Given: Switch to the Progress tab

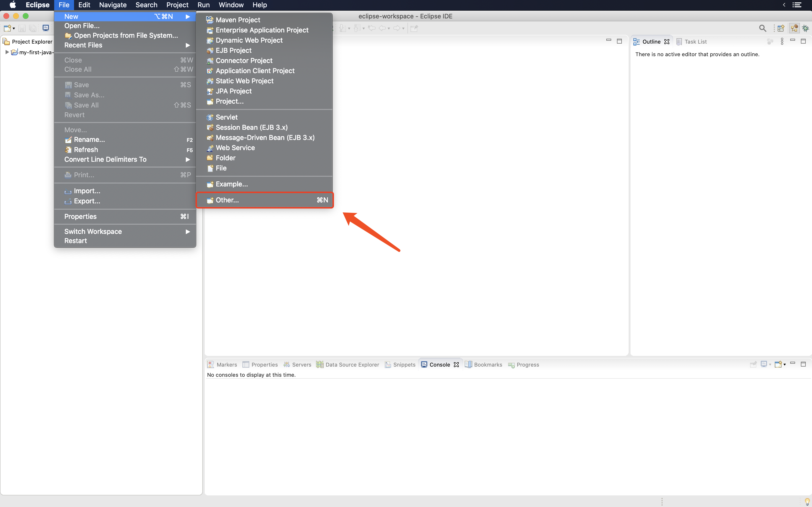Looking at the screenshot, I should click(523, 364).
